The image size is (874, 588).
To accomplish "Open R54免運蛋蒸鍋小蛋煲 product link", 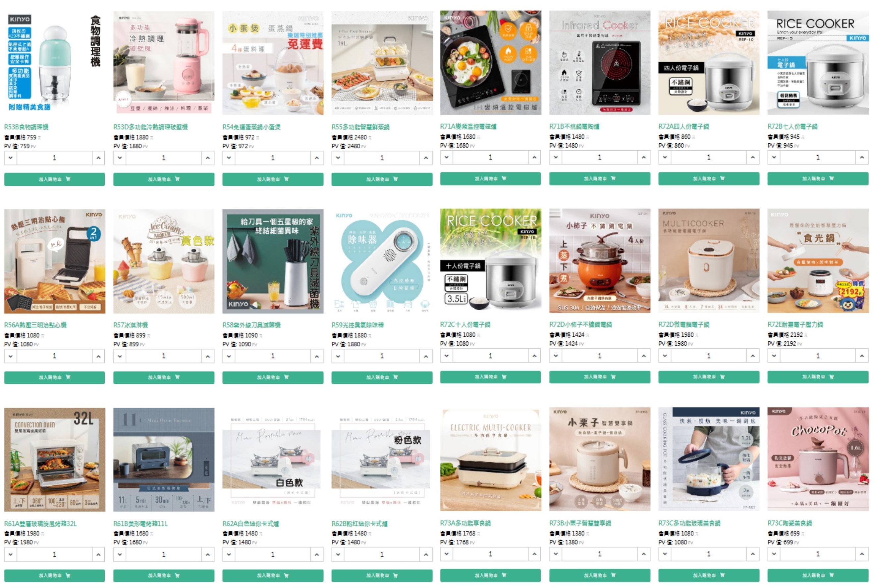I will 251,127.
